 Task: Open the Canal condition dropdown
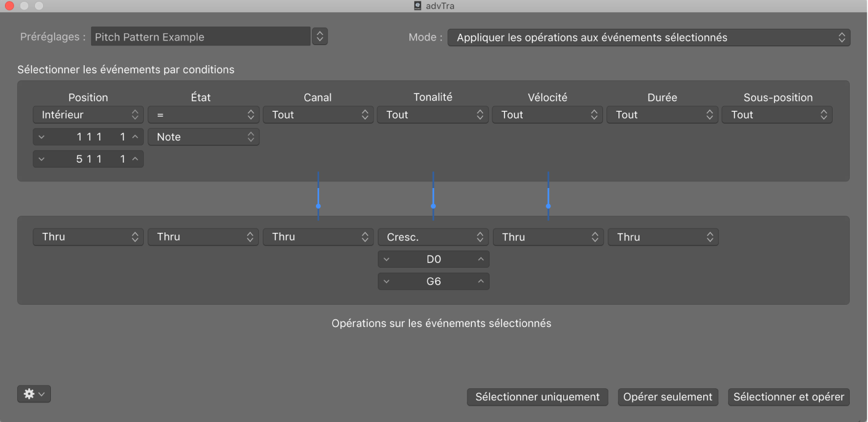click(318, 114)
